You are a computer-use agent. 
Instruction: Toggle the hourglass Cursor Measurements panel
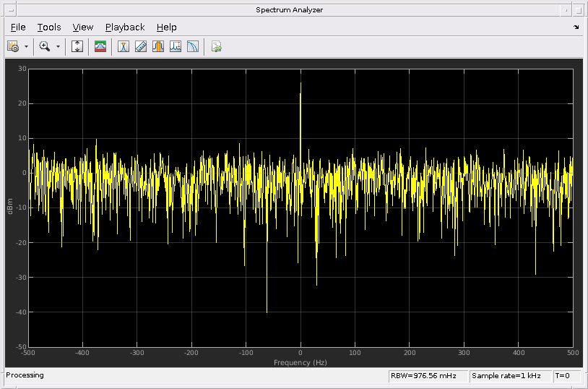(x=124, y=46)
